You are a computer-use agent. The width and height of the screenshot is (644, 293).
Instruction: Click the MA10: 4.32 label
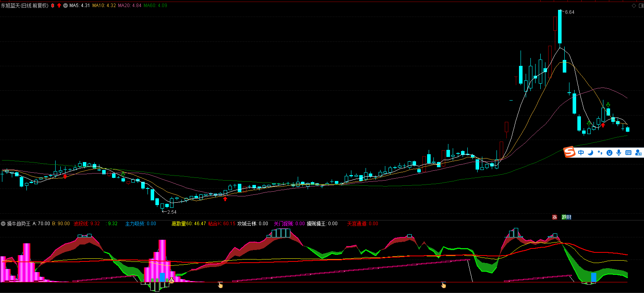click(104, 6)
